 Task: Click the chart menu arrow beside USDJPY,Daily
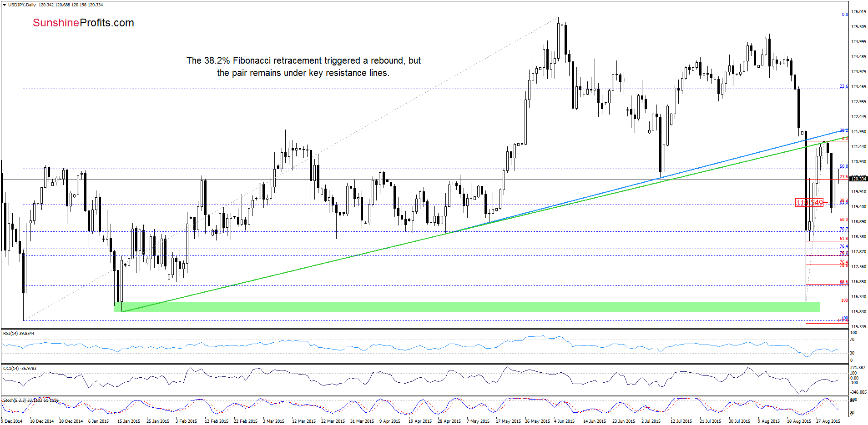coord(5,5)
